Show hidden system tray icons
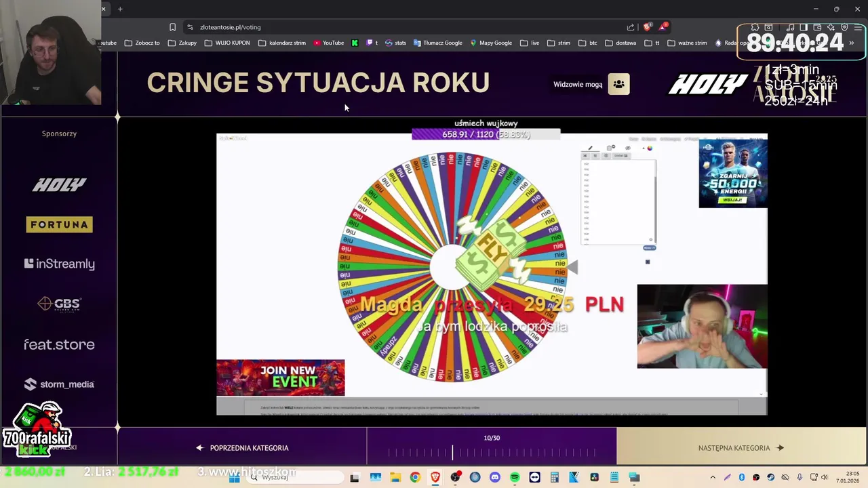The width and height of the screenshot is (868, 488). coord(713,477)
